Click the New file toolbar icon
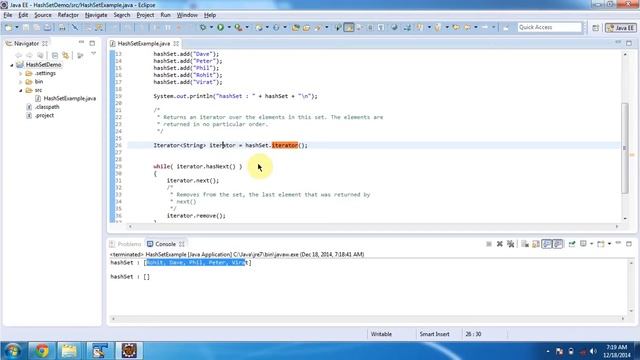The height and width of the screenshot is (360, 640). click(x=8, y=27)
